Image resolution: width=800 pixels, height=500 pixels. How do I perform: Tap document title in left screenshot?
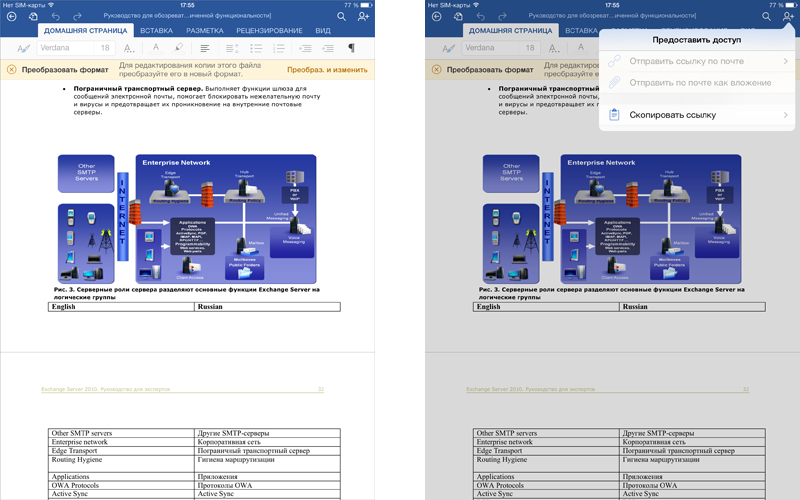187,16
